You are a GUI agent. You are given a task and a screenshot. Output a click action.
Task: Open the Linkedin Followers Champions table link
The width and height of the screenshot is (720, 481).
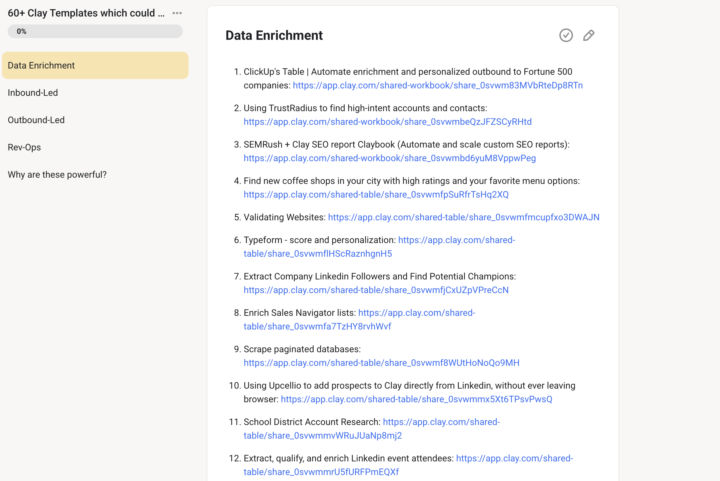pos(376,290)
